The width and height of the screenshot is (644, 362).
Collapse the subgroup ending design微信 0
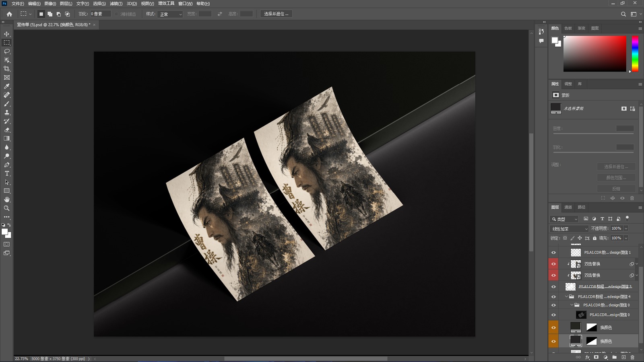pos(572,305)
